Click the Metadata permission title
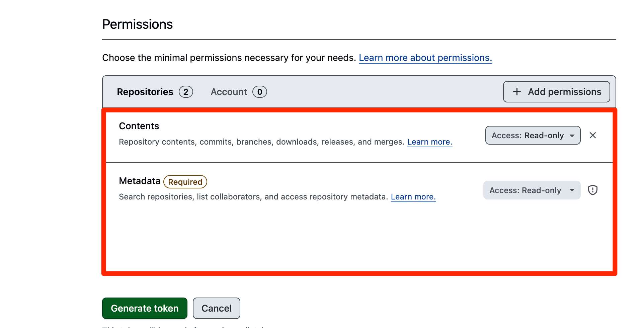 pos(140,181)
